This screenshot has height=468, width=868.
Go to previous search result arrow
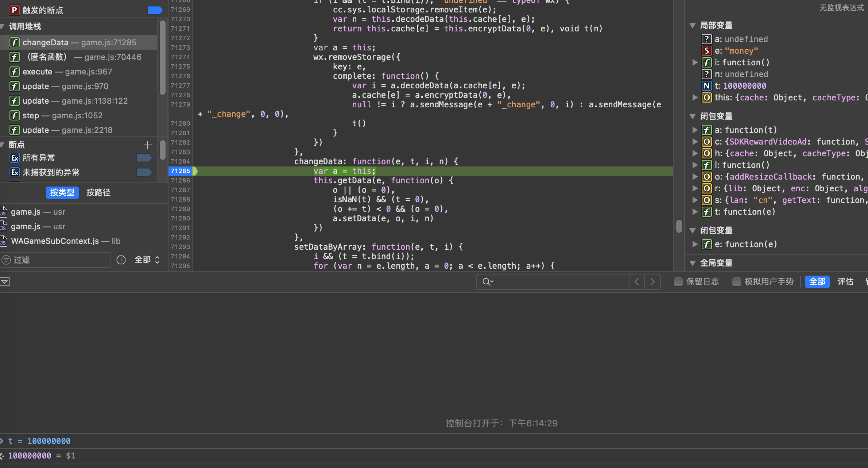pos(637,281)
